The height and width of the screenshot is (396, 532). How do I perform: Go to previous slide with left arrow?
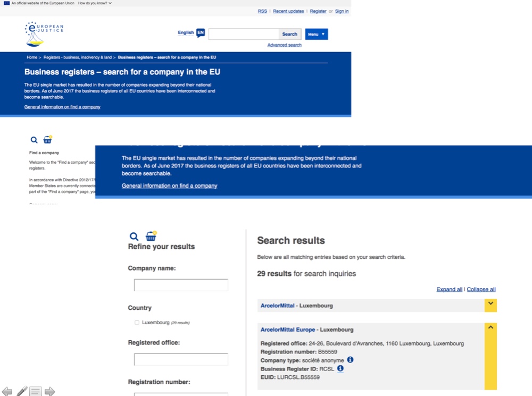coord(7,391)
